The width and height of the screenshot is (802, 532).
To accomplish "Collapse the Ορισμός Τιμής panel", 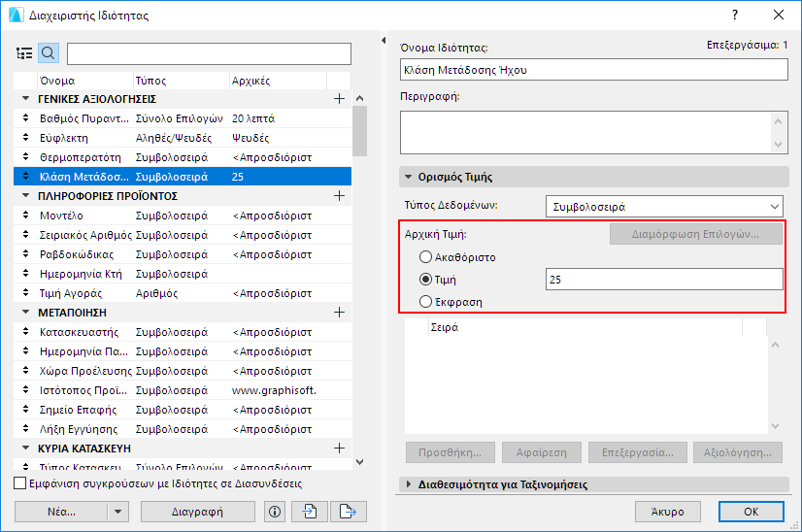I will [x=408, y=177].
